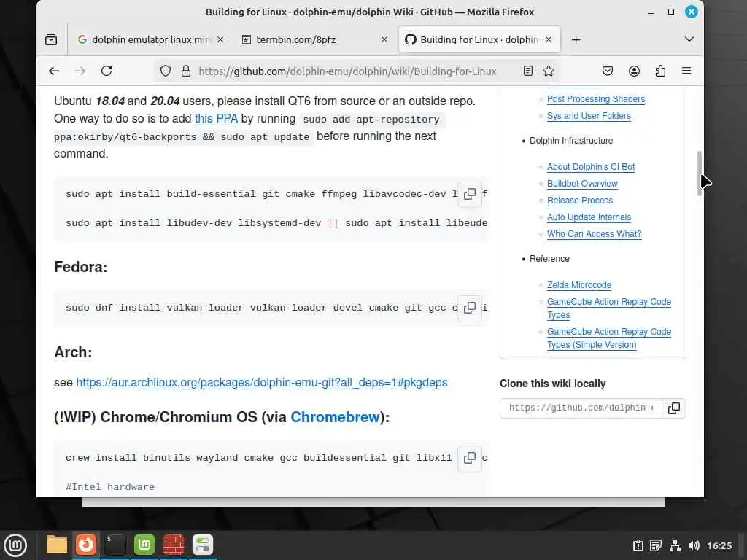This screenshot has width=747, height=560.
Task: Open the network icon in system tray
Action: coord(675,545)
